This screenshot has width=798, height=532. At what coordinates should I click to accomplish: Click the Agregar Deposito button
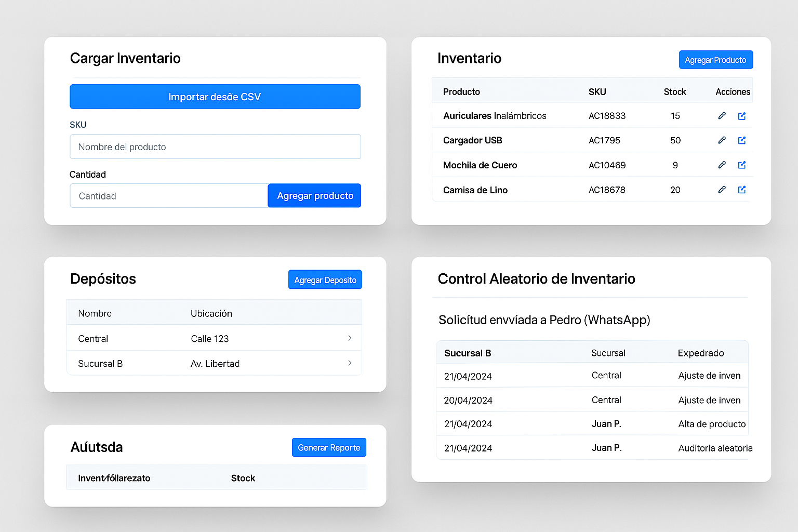(325, 280)
